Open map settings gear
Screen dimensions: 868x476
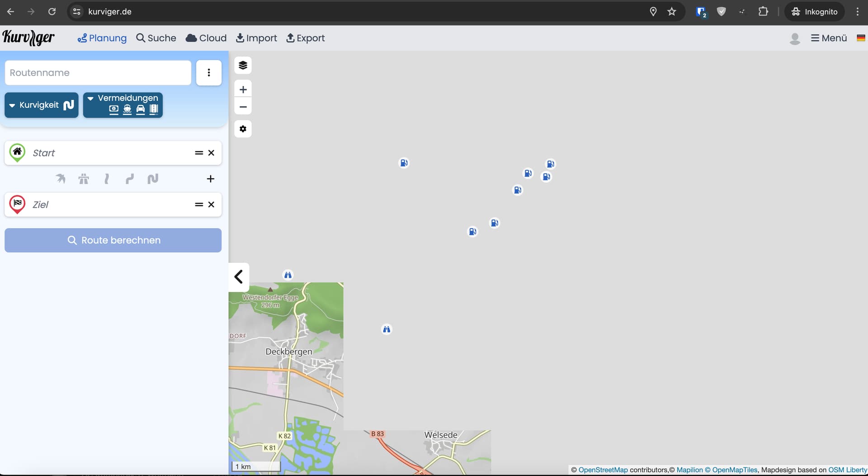click(x=243, y=129)
